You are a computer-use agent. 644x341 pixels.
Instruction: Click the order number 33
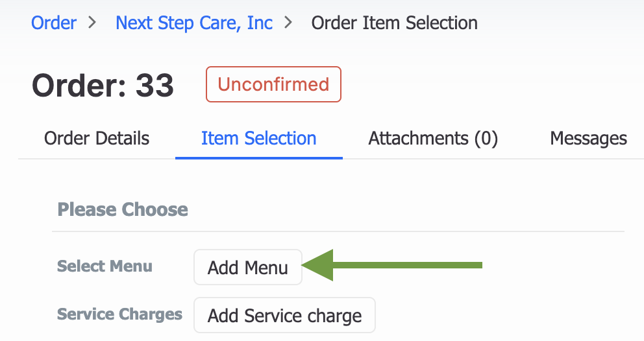[155, 86]
